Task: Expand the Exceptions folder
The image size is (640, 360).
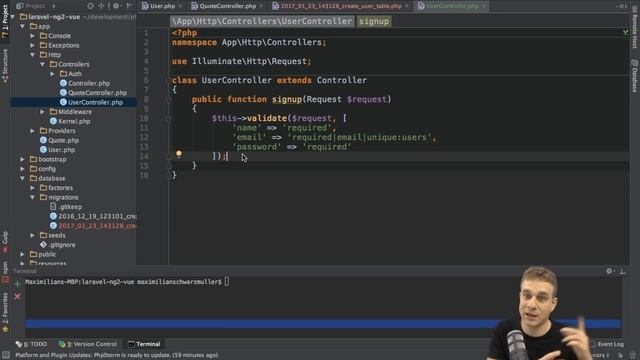Action: tap(33, 45)
